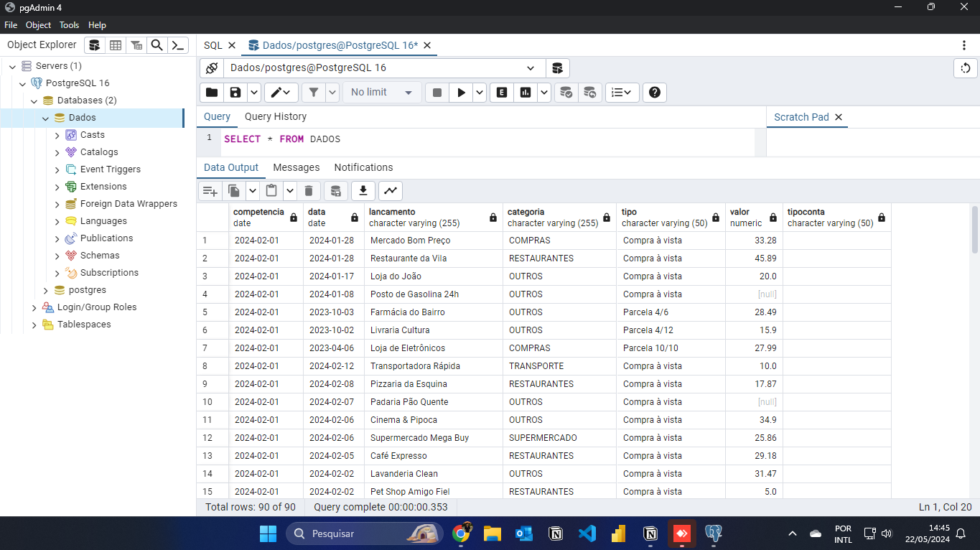The height and width of the screenshot is (550, 980).
Task: Execute the query with play button
Action: coord(461,92)
